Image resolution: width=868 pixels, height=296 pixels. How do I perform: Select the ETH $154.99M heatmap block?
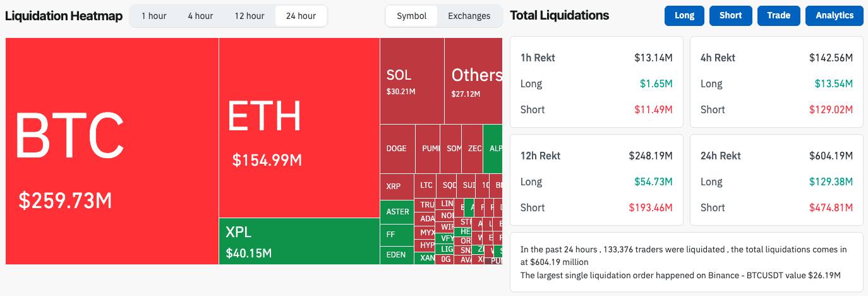[x=299, y=127]
